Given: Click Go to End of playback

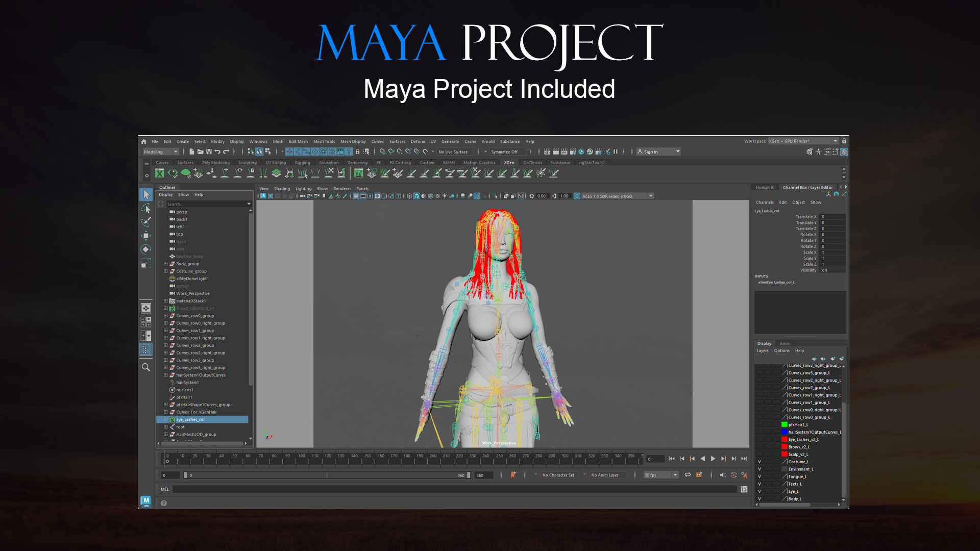Looking at the screenshot, I should pyautogui.click(x=744, y=459).
